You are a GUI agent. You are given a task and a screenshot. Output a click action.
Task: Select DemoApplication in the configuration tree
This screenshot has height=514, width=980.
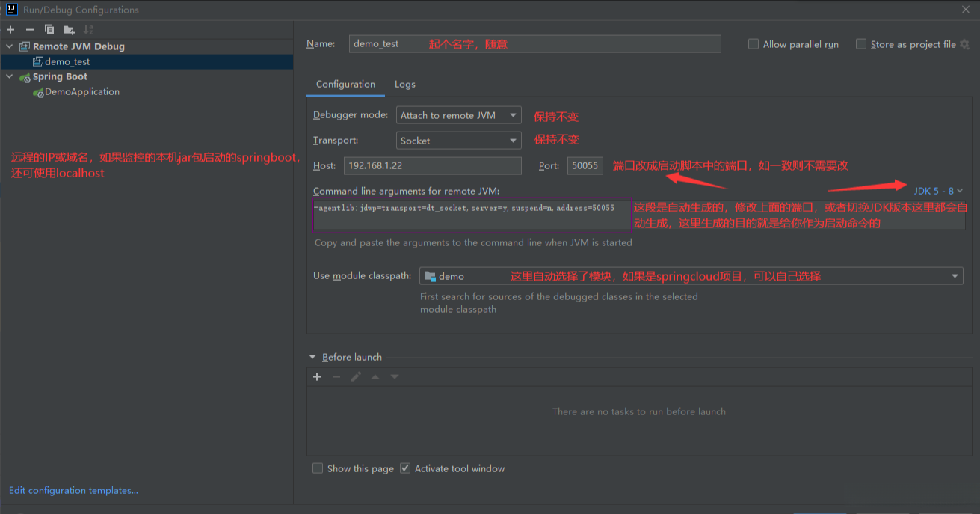pyautogui.click(x=81, y=92)
